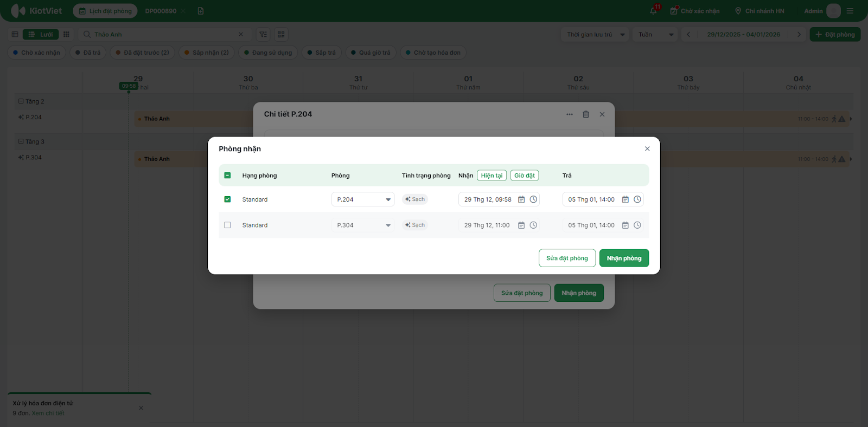Open the hamburger menu next to Admin

[850, 11]
